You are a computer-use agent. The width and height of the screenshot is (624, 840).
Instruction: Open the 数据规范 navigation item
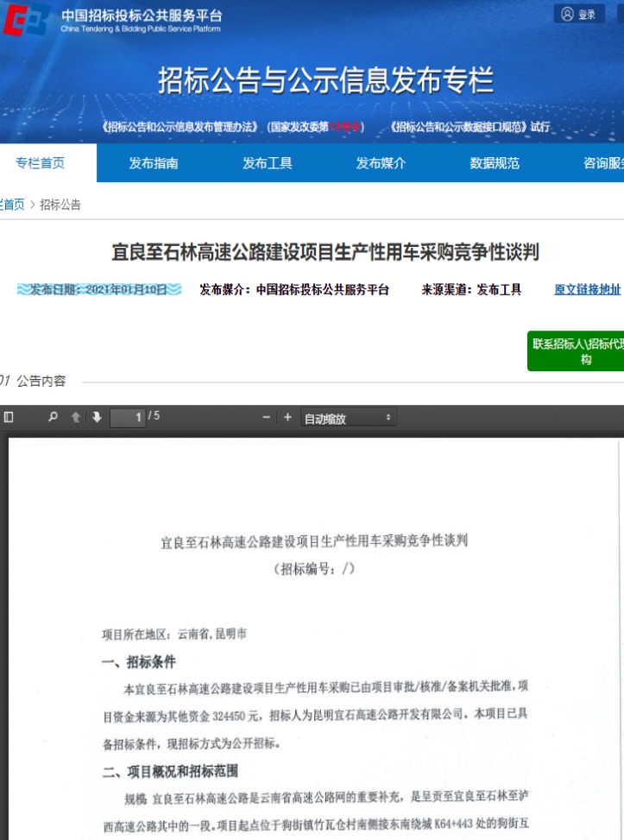(495, 163)
